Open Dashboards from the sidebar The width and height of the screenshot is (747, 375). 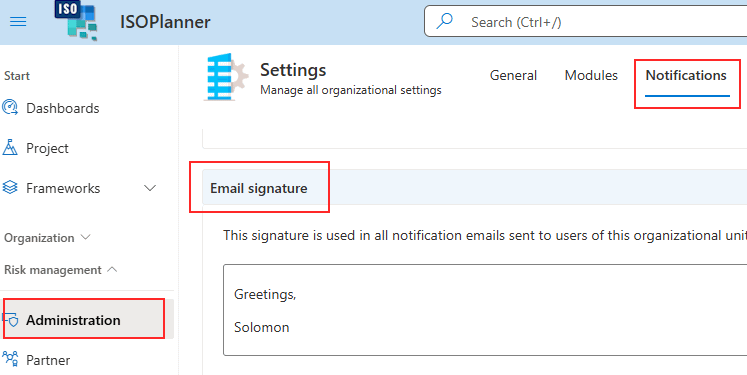pyautogui.click(x=62, y=108)
